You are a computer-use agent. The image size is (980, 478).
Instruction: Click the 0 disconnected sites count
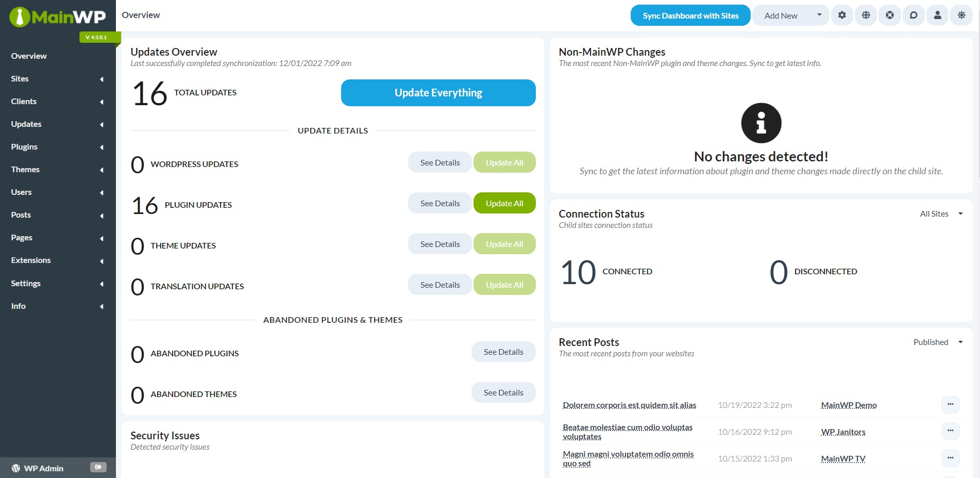(779, 272)
